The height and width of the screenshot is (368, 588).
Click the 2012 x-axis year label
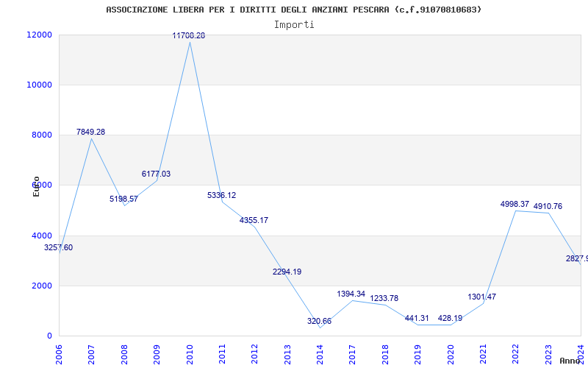click(x=254, y=354)
